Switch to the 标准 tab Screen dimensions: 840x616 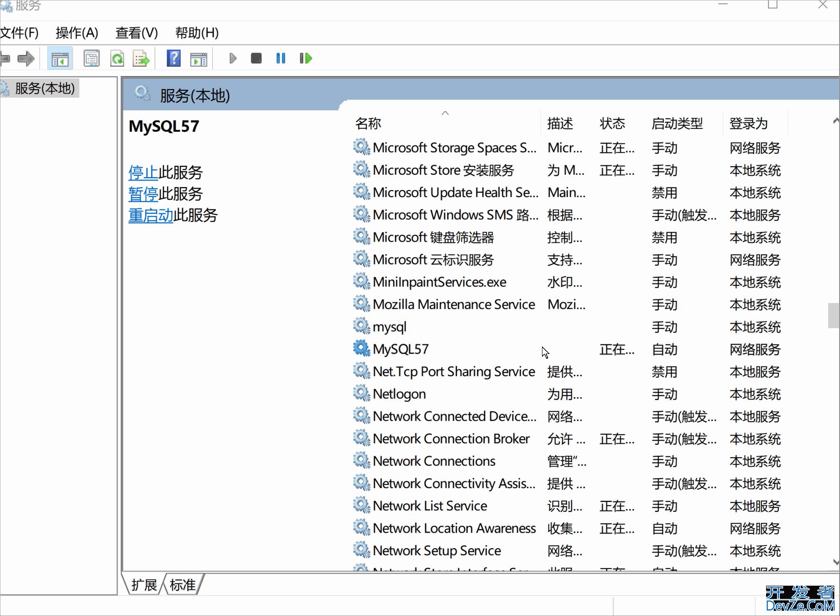point(183,585)
